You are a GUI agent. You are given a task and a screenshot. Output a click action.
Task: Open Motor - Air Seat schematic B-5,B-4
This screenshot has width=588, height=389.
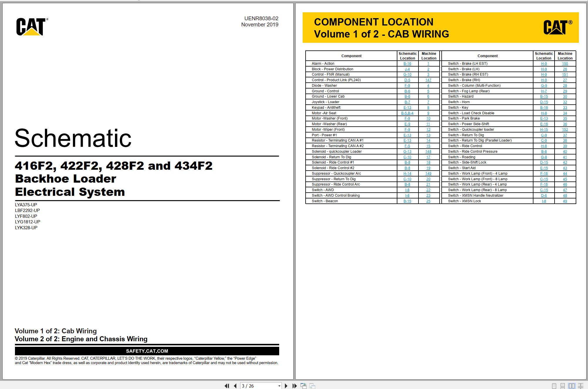click(407, 113)
